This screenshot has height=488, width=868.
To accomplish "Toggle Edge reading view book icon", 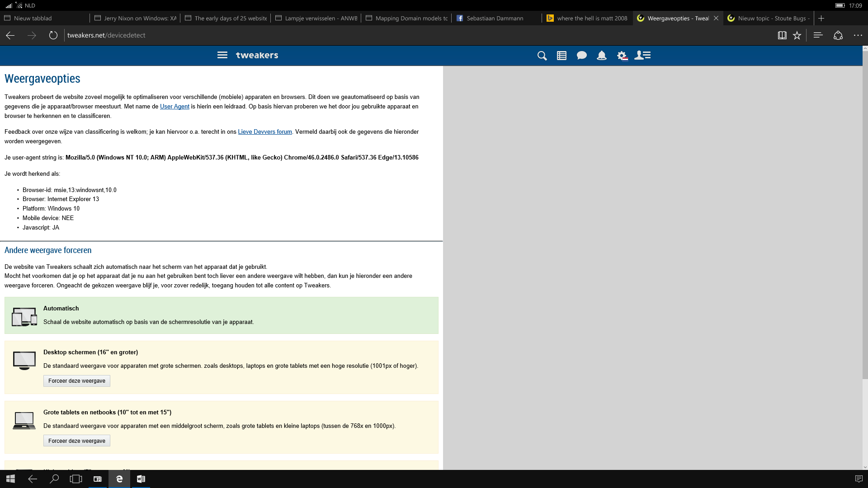I will pos(782,35).
